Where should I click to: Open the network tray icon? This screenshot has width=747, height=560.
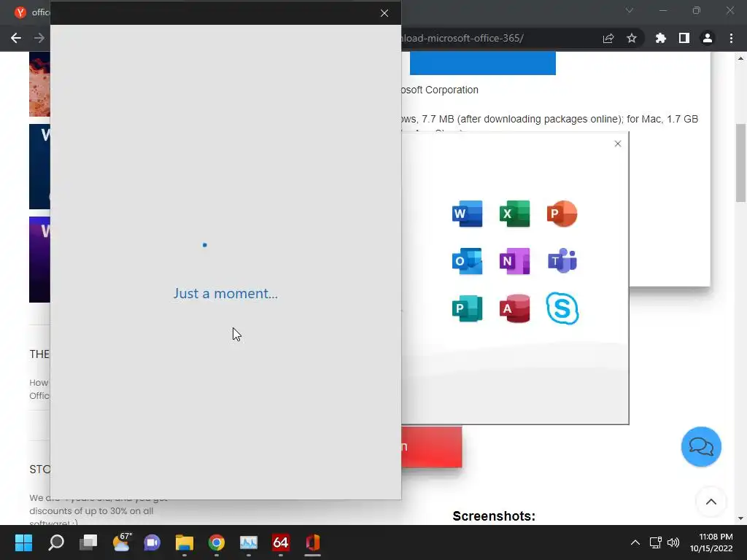656,542
